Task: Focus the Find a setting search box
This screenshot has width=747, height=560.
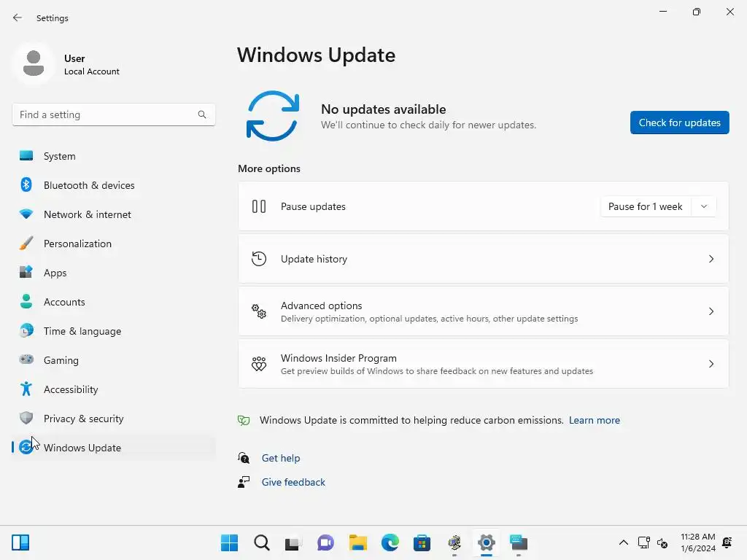Action: 113,114
